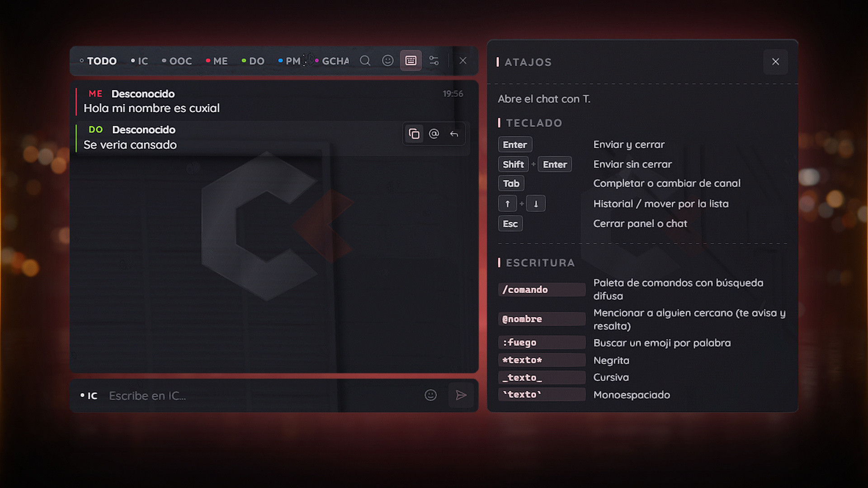Open chat settings sliders icon
The image size is (868, 488).
[x=434, y=61]
